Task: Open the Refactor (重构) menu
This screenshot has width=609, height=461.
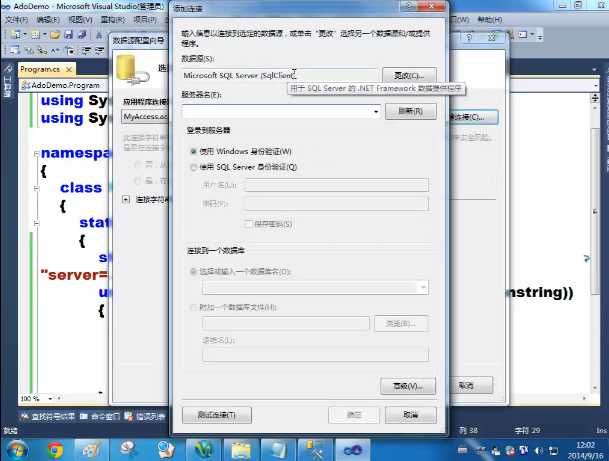Action: [113, 19]
